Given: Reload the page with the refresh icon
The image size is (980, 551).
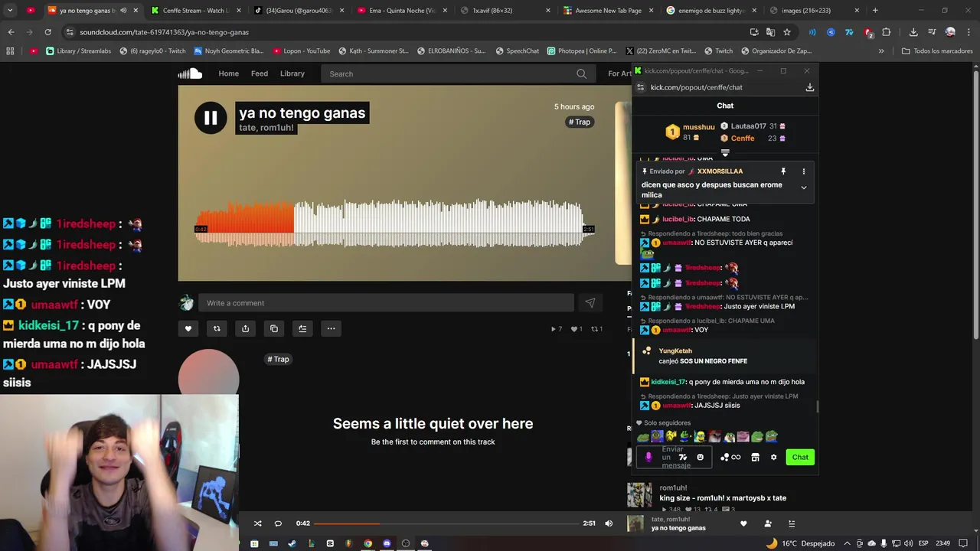Looking at the screenshot, I should pyautogui.click(x=47, y=32).
